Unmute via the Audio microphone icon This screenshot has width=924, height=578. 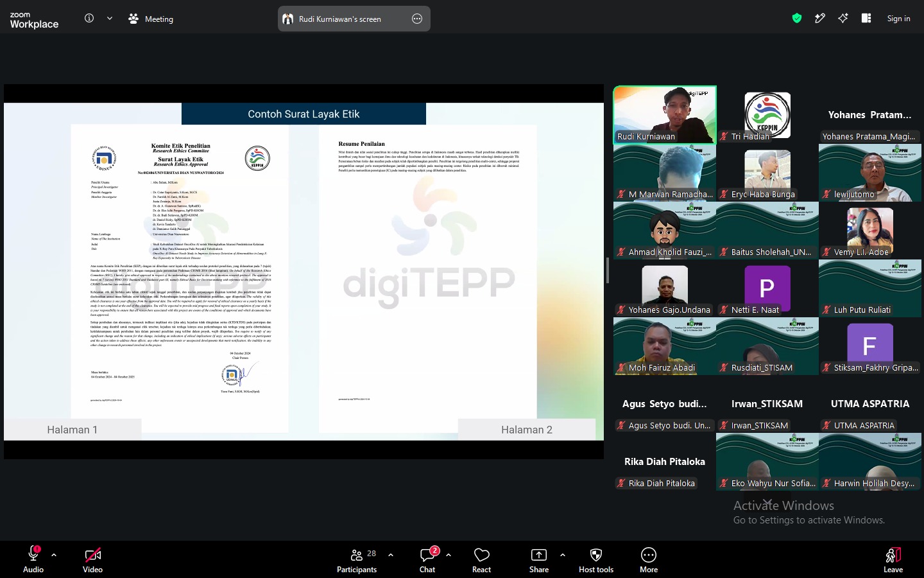(33, 554)
